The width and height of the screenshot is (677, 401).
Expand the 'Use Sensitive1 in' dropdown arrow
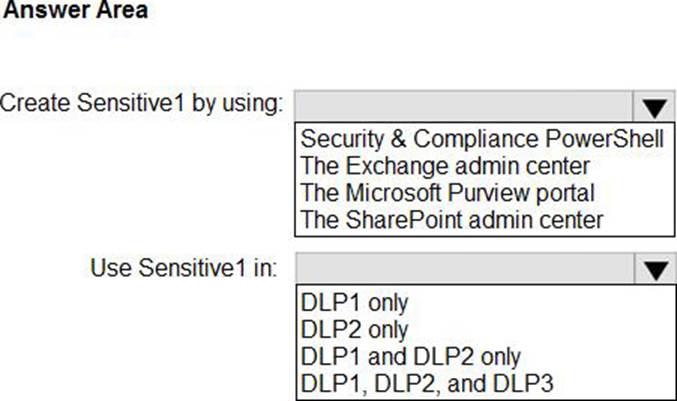tap(654, 268)
